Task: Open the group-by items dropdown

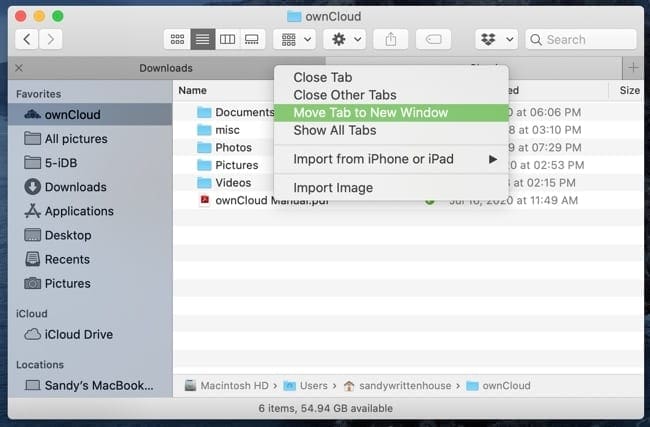Action: (295, 39)
